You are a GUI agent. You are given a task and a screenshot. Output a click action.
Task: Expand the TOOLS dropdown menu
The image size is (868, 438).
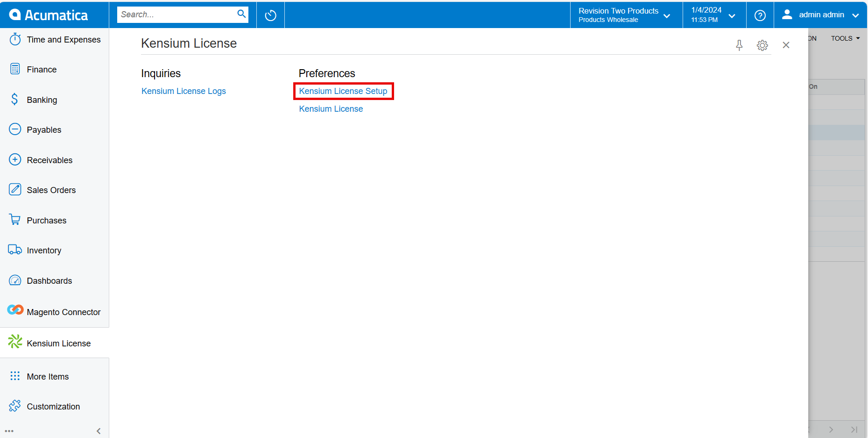[x=845, y=38]
